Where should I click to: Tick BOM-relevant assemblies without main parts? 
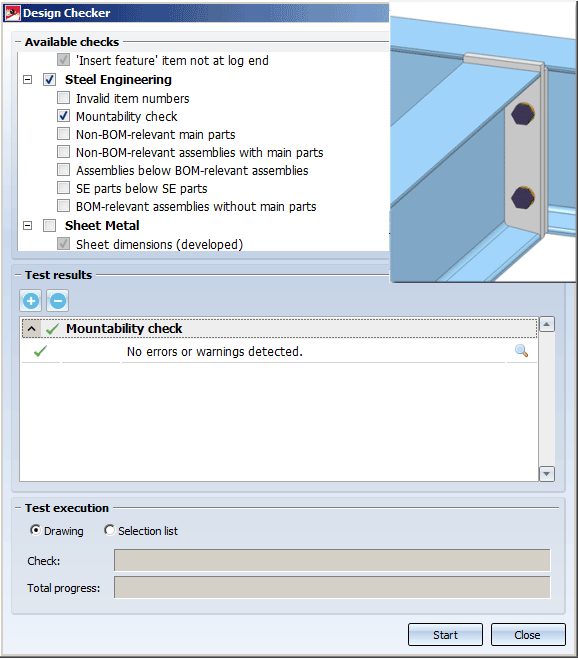pos(64,206)
